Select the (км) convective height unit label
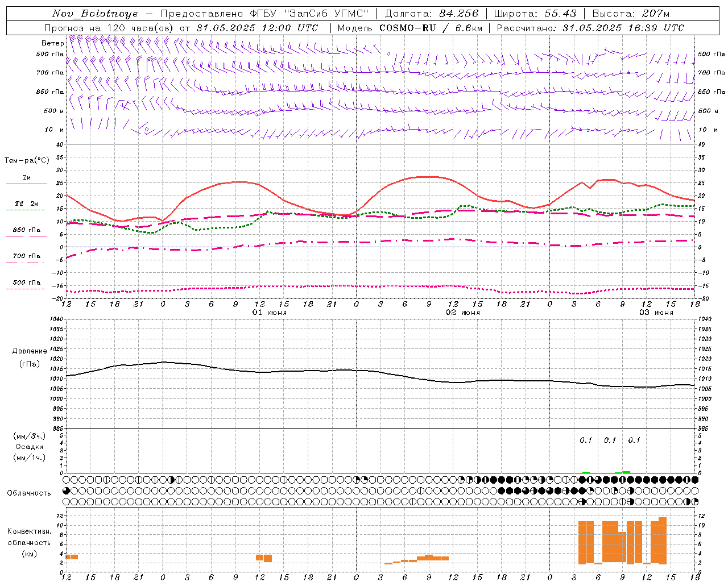This screenshot has width=728, height=582. (30, 553)
